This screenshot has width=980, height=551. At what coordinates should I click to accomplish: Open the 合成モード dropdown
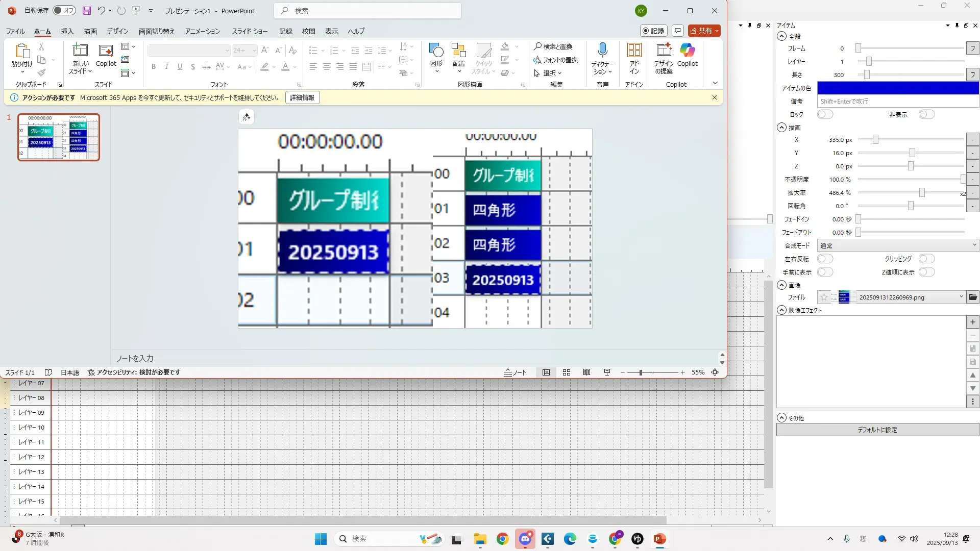pyautogui.click(x=897, y=245)
